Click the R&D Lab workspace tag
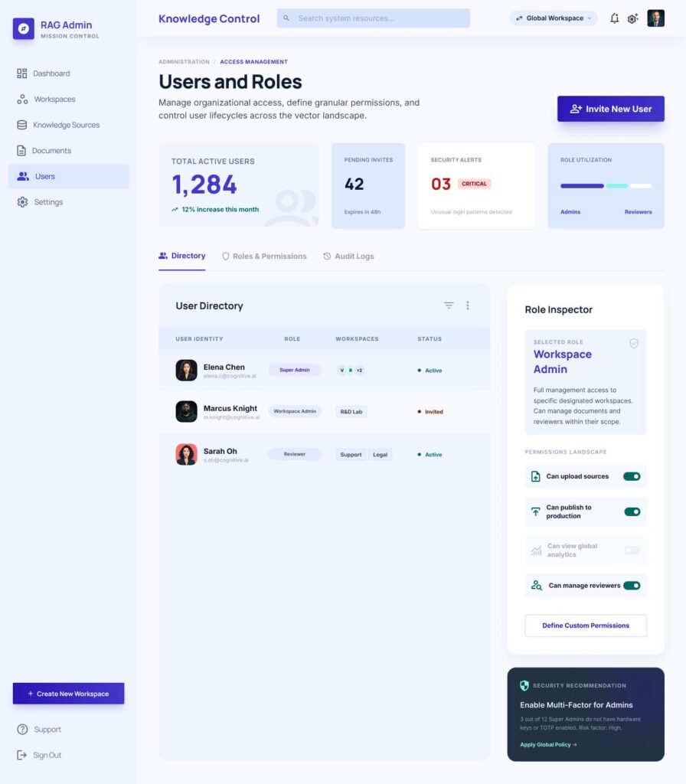This screenshot has height=784, width=686. pos(351,412)
